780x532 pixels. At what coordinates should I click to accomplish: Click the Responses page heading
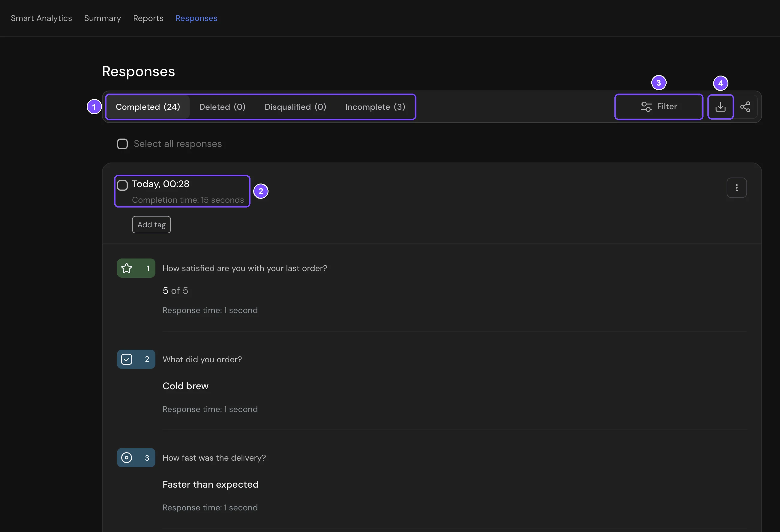click(x=138, y=71)
